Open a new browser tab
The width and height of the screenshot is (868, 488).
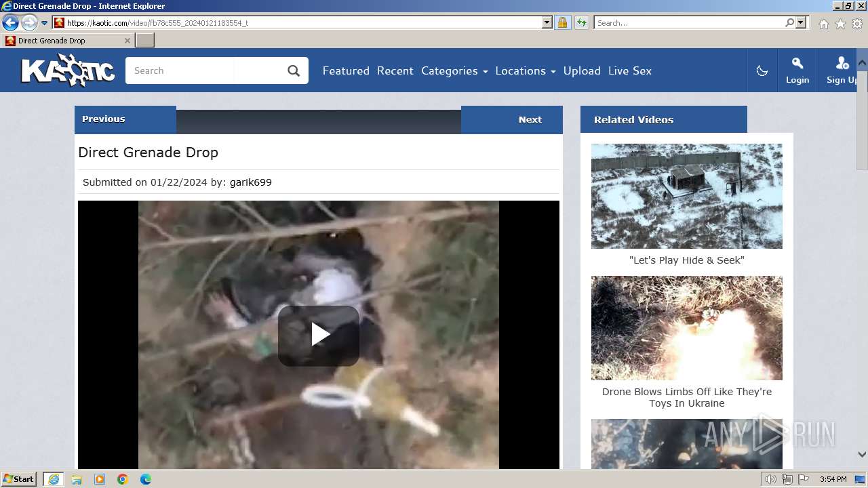coord(145,41)
